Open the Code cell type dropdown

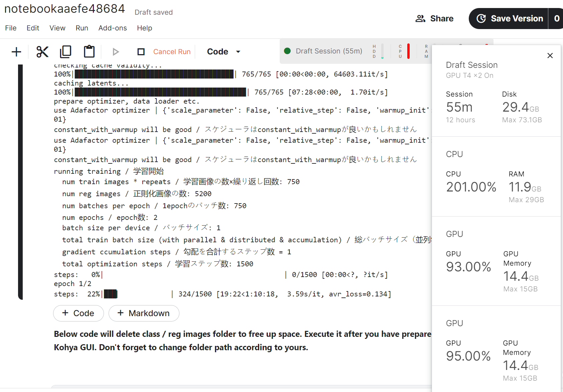pyautogui.click(x=223, y=51)
